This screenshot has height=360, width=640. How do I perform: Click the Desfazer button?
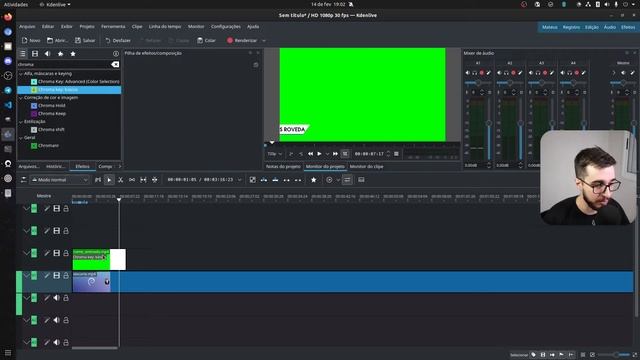click(118, 40)
